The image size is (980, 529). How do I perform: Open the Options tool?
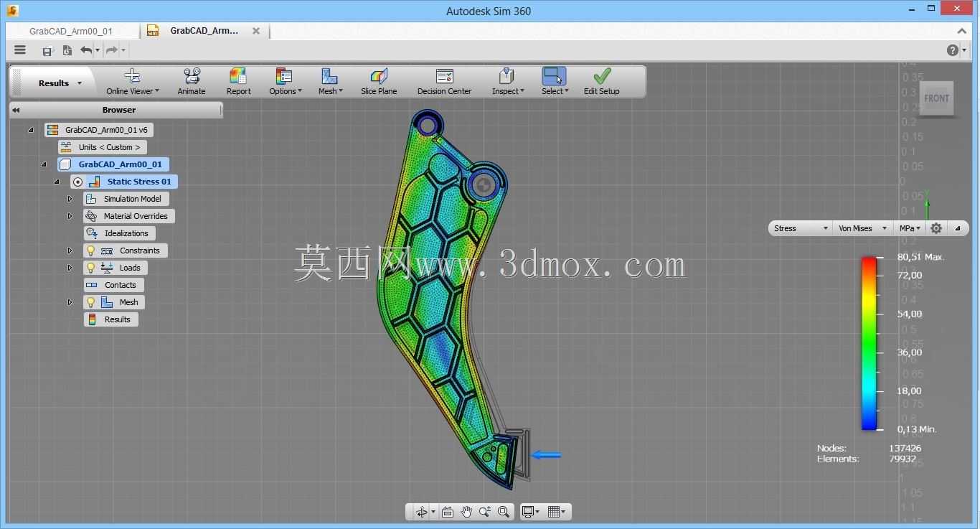coord(285,82)
